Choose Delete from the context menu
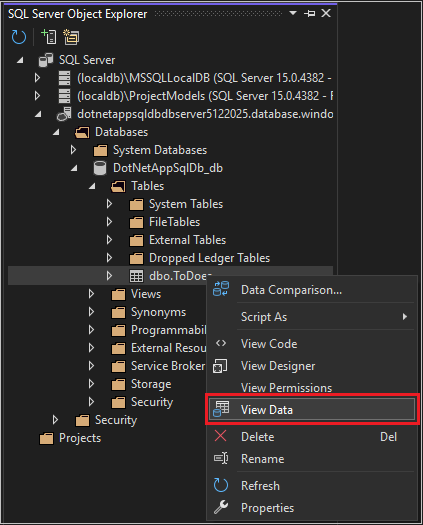Screen dimensions: 423x525 click(x=312, y=437)
